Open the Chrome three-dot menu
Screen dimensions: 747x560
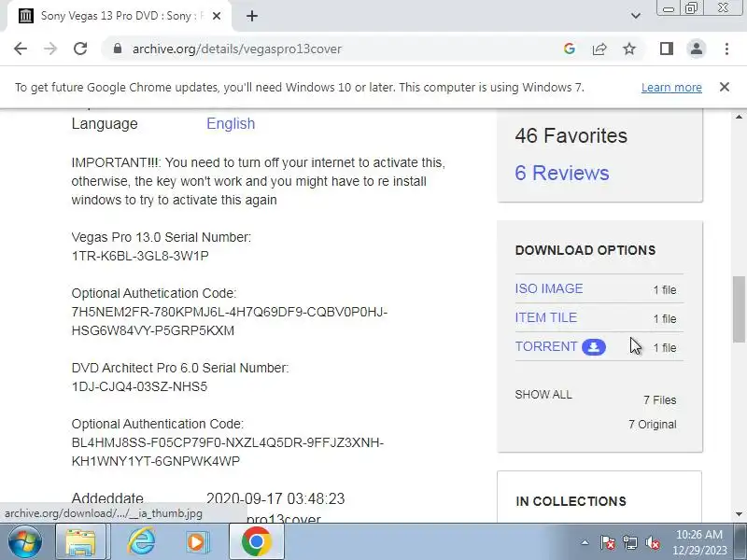[726, 49]
